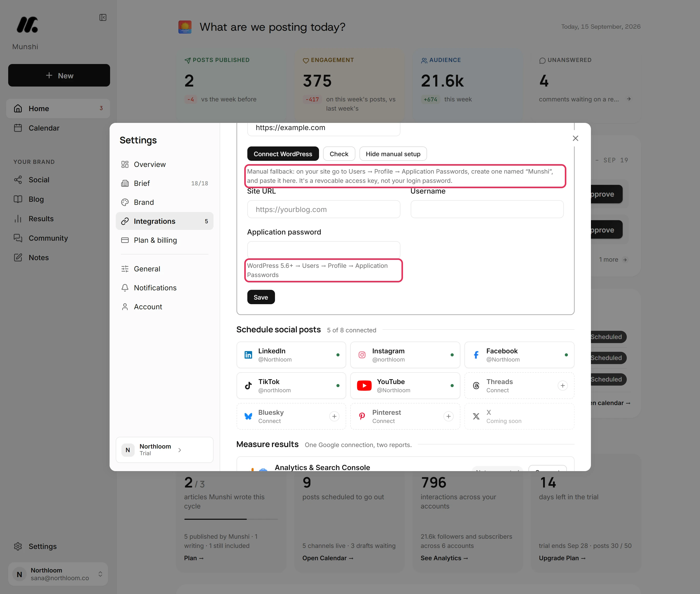Select Plan & billing tab

tap(164, 240)
